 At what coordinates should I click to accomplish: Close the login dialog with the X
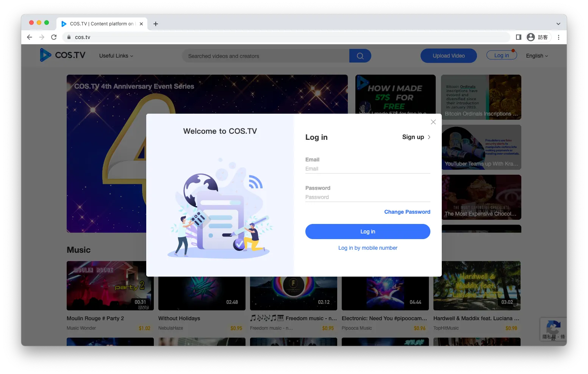433,122
